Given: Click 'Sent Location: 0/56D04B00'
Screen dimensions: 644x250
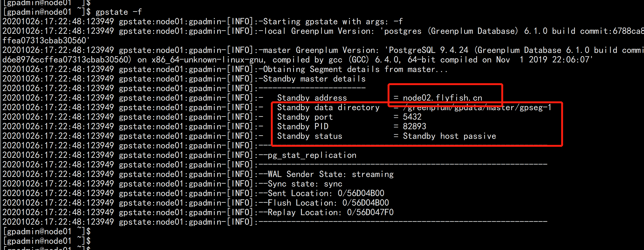Looking at the screenshot, I should pos(326,193).
